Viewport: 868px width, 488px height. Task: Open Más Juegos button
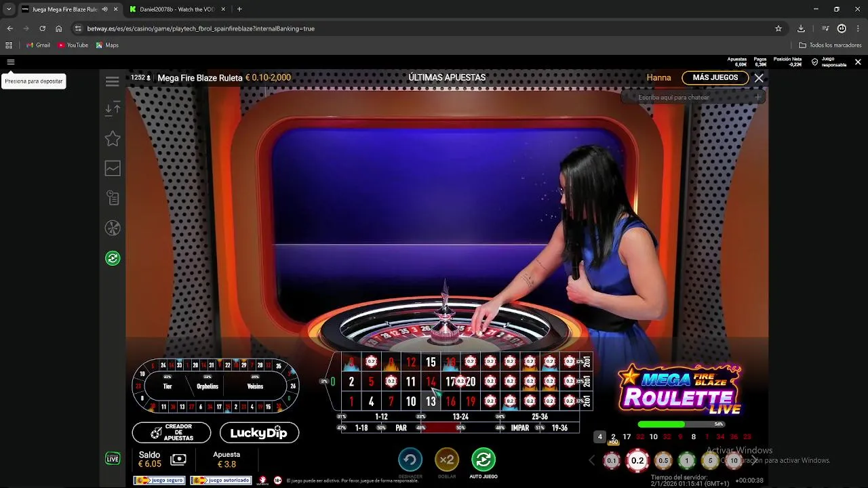(715, 78)
